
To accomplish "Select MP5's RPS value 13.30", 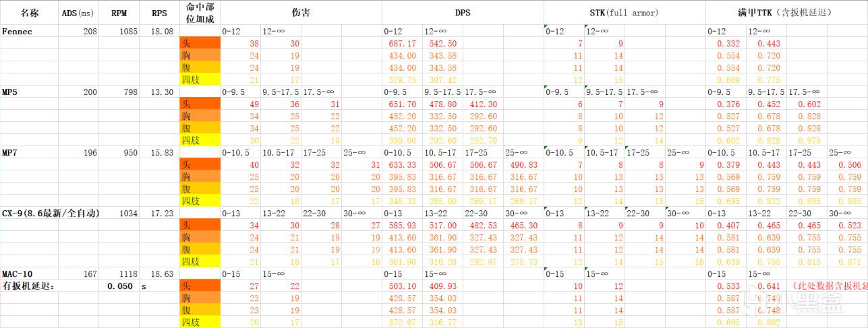I will pos(163,92).
